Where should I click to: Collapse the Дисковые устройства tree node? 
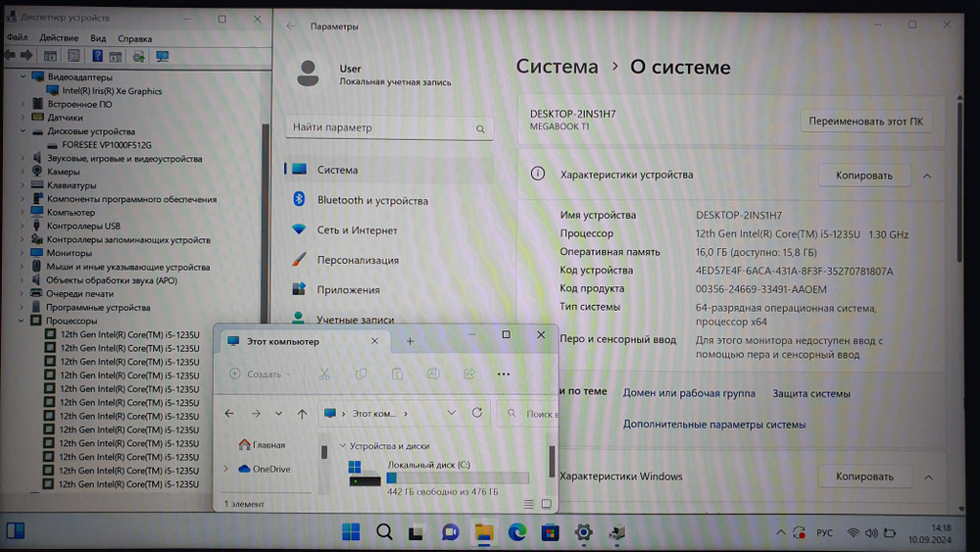[x=24, y=131]
